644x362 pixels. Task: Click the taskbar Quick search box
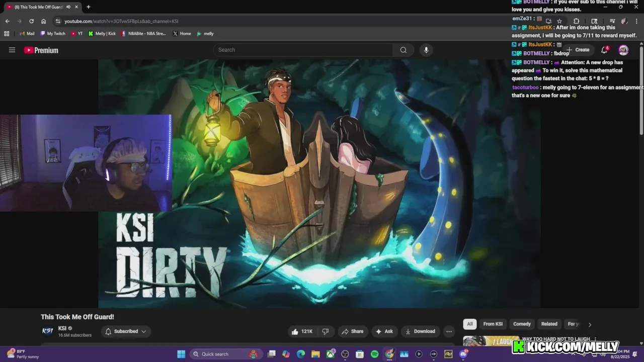(225, 354)
